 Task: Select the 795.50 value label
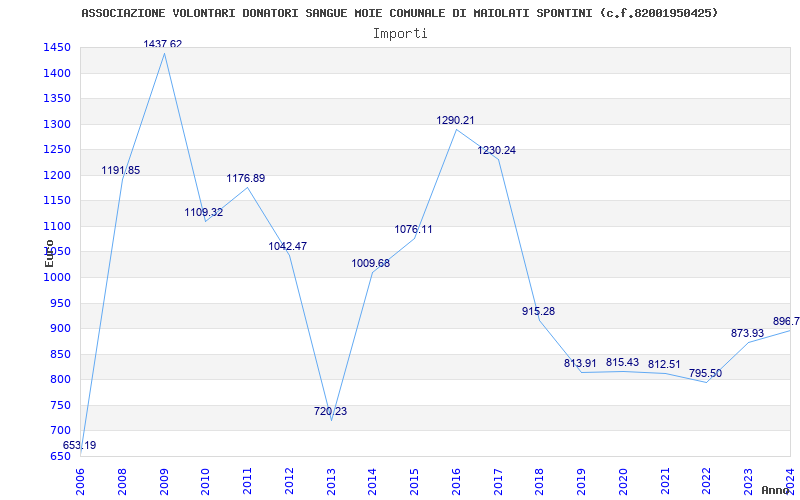tap(706, 373)
